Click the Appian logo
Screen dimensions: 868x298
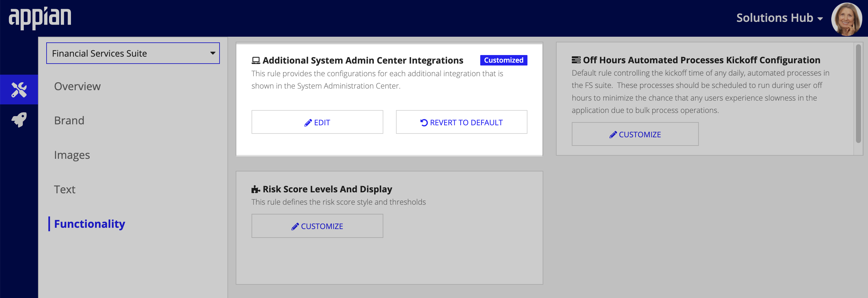(40, 18)
